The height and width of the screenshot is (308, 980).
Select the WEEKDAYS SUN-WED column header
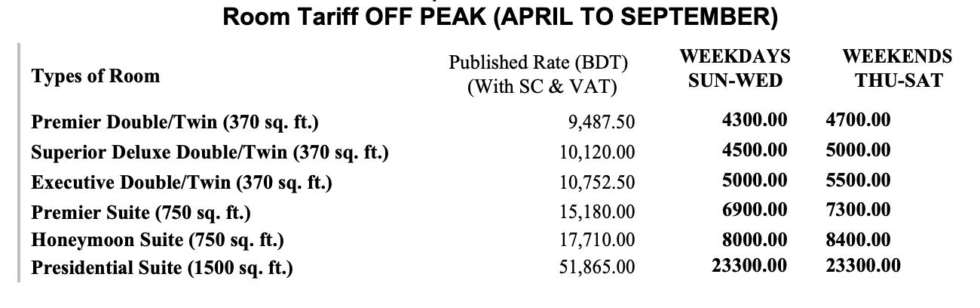(735, 68)
